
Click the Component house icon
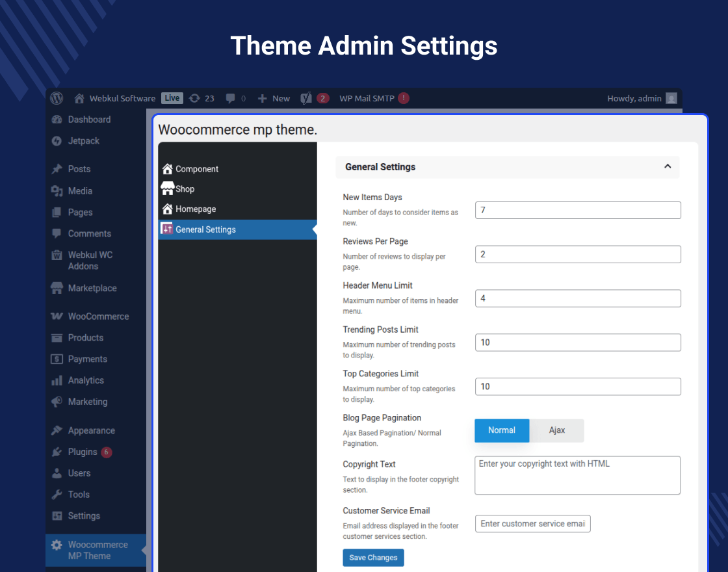pos(168,169)
